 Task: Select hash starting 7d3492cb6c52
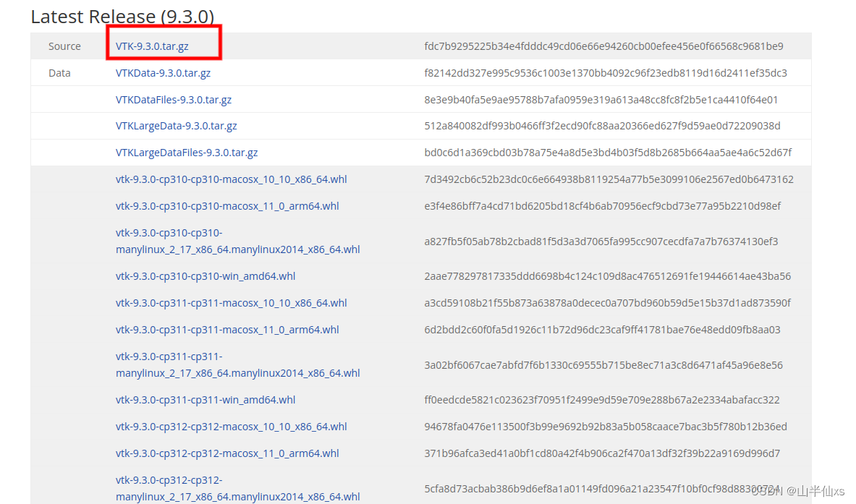pyautogui.click(x=609, y=179)
